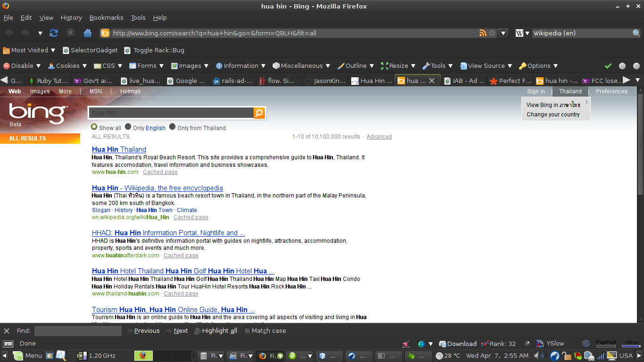Click the RSS feed icon in address bar
This screenshot has width=644, height=362.
(x=483, y=33)
